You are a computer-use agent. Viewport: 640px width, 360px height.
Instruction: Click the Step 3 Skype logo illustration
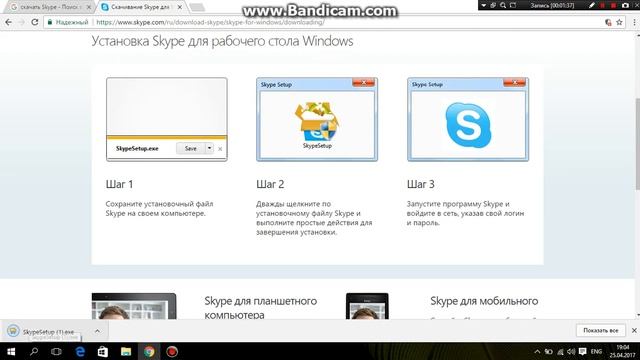point(468,119)
